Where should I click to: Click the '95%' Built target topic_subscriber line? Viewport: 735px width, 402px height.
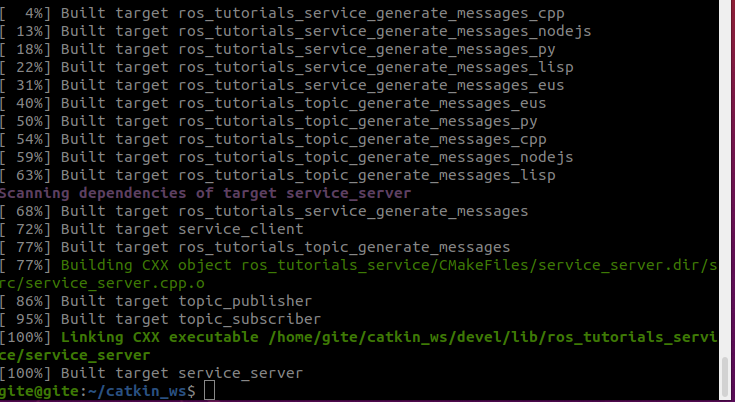pos(160,319)
